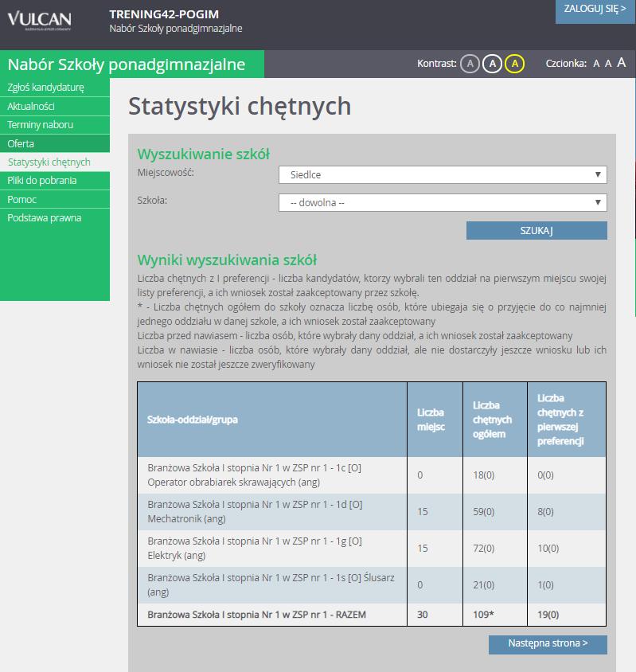Click the Czcionka: label
Image resolution: width=636 pixels, height=672 pixels.
point(566,64)
